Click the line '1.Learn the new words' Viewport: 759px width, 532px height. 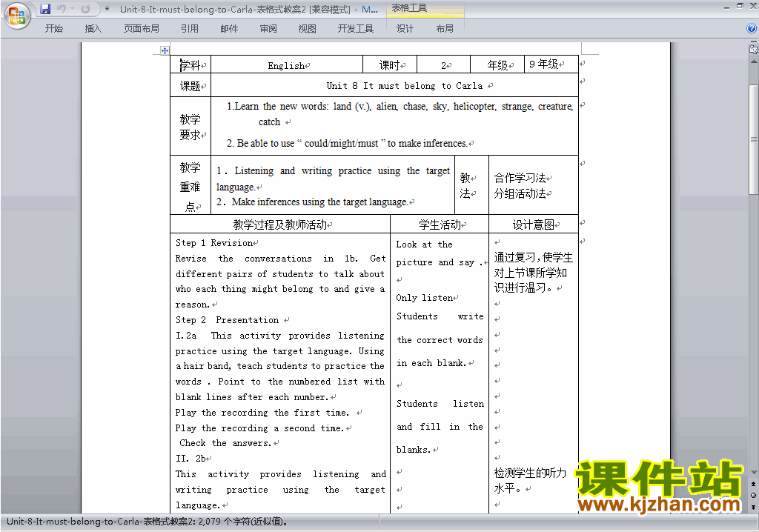click(400, 107)
